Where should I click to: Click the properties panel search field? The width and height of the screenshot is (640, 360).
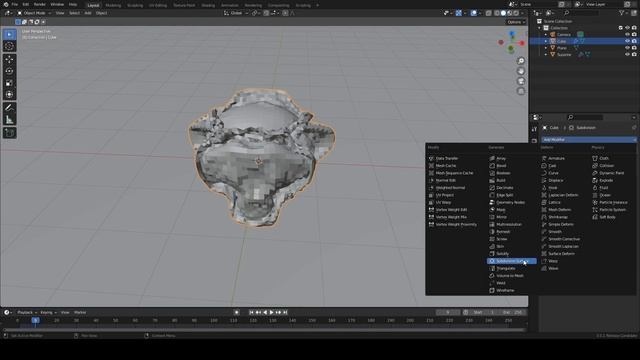point(585,118)
